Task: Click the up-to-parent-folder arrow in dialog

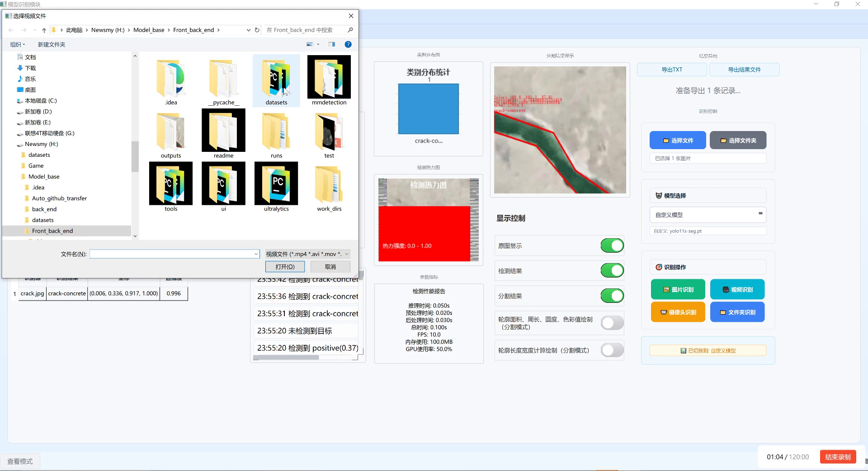Action: click(43, 30)
